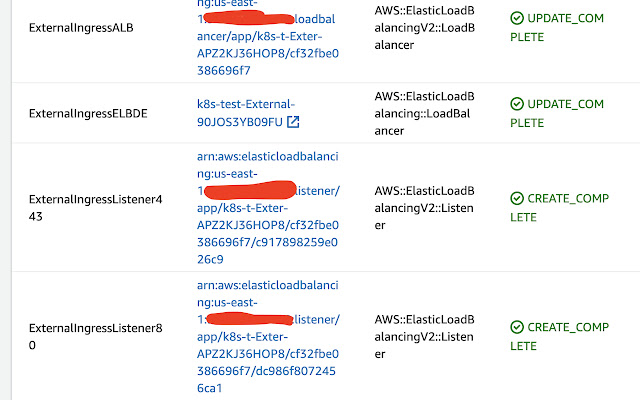Click the ExternalIngressELBDE status checkmark icon
640x400 pixels.
(x=517, y=104)
